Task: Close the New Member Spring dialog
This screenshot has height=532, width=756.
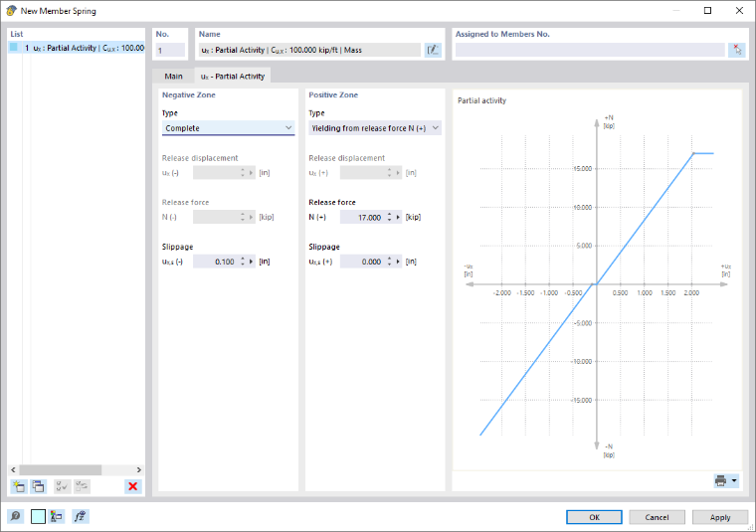Action: [x=739, y=11]
